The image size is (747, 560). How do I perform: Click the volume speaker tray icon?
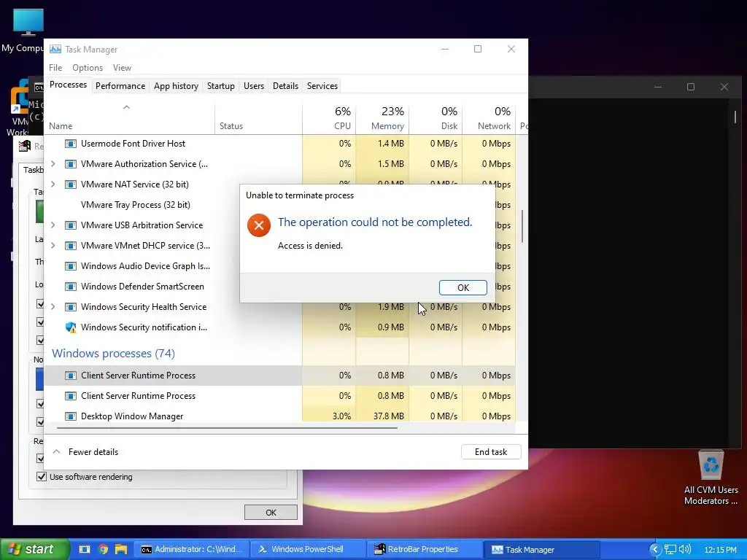click(684, 550)
